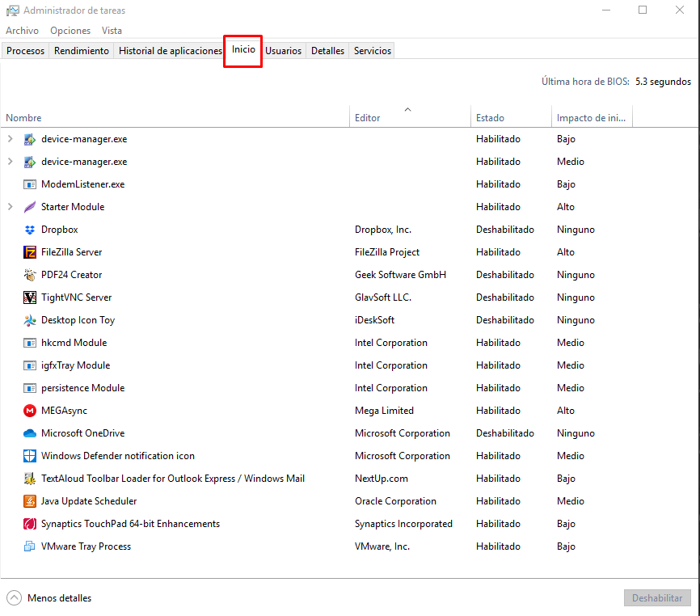This screenshot has height=616, width=700.
Task: Select VMware Tray Process name
Action: coord(86,546)
